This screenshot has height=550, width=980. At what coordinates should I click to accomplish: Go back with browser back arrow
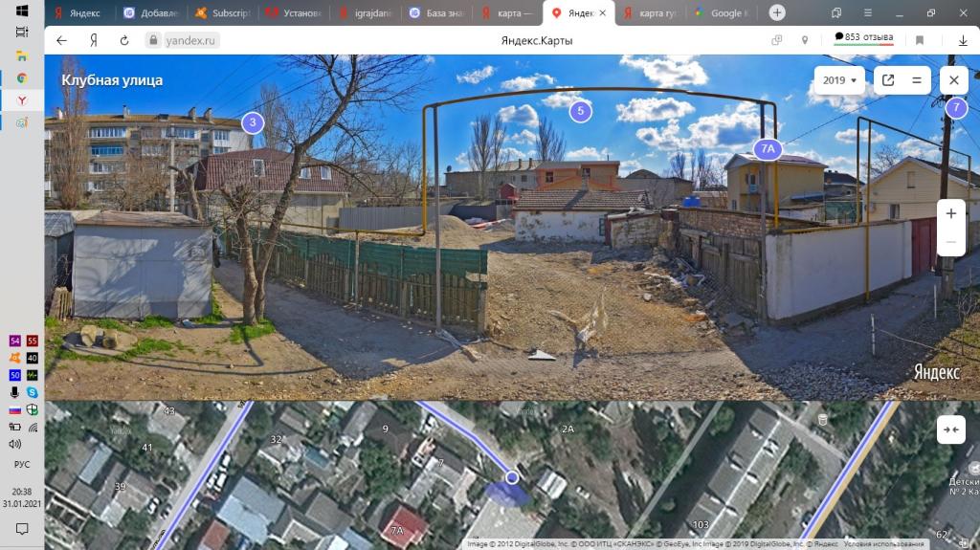62,40
